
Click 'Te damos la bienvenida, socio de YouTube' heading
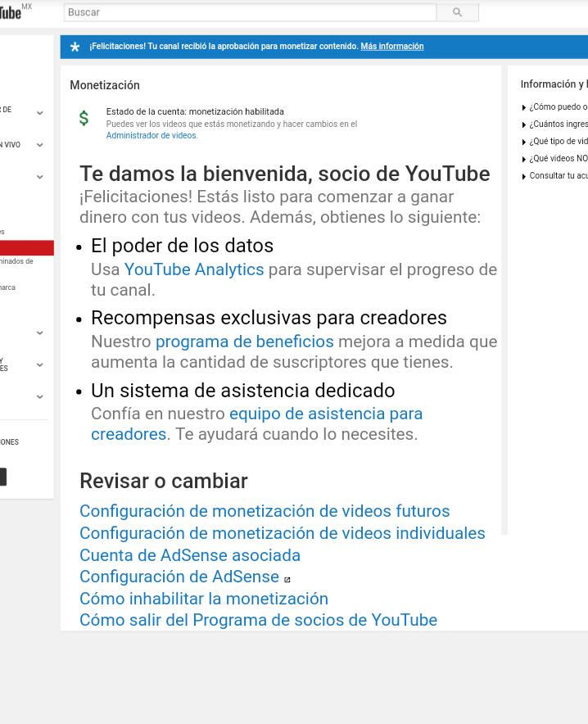285,174
